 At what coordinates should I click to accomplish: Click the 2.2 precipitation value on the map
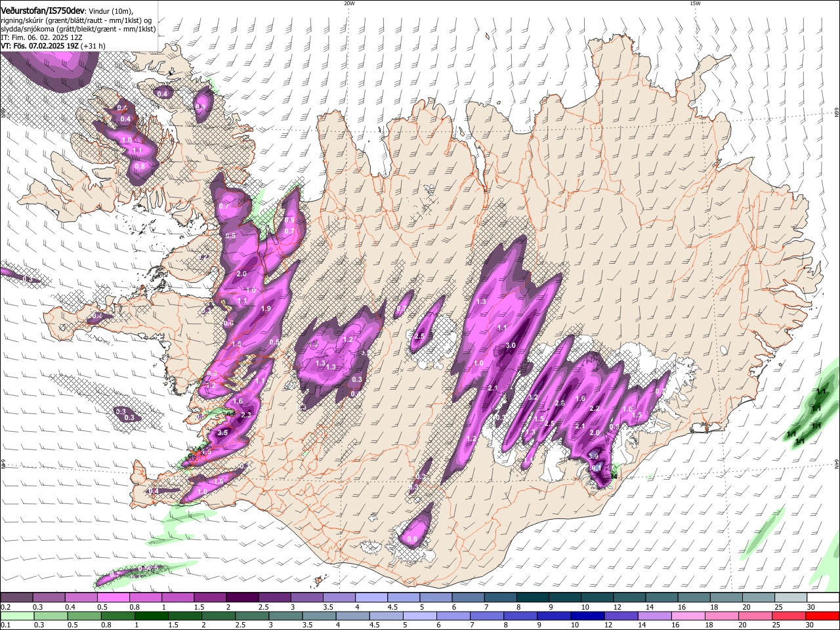point(595,408)
